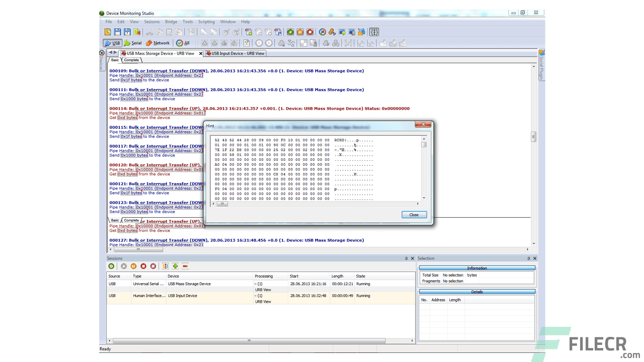Select the All devices filter
644x362 pixels.
[x=184, y=43]
